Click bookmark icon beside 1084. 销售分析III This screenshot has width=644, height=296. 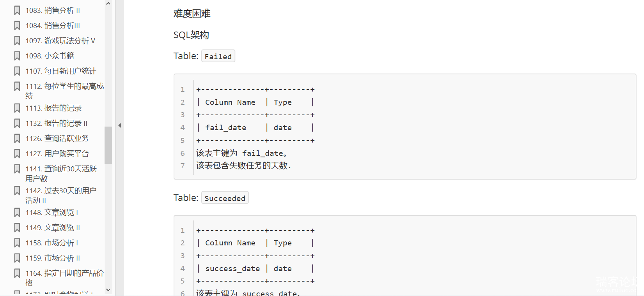[x=17, y=26]
